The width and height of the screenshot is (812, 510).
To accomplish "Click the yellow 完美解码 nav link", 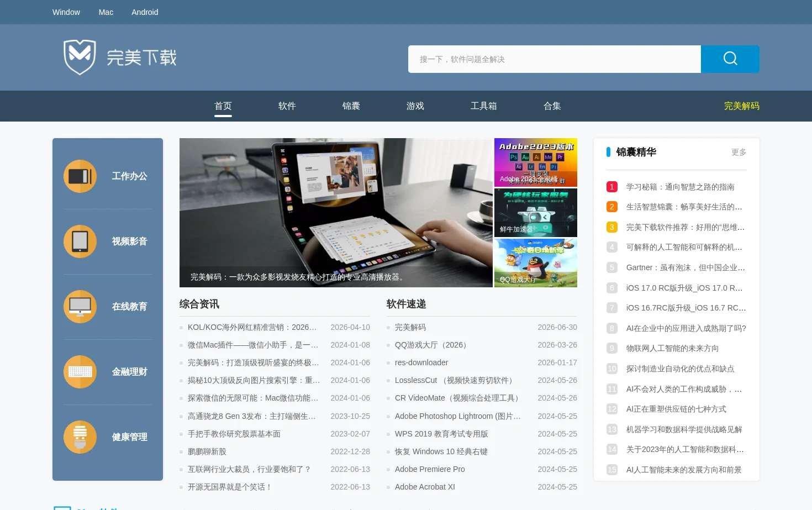I will pos(742,106).
